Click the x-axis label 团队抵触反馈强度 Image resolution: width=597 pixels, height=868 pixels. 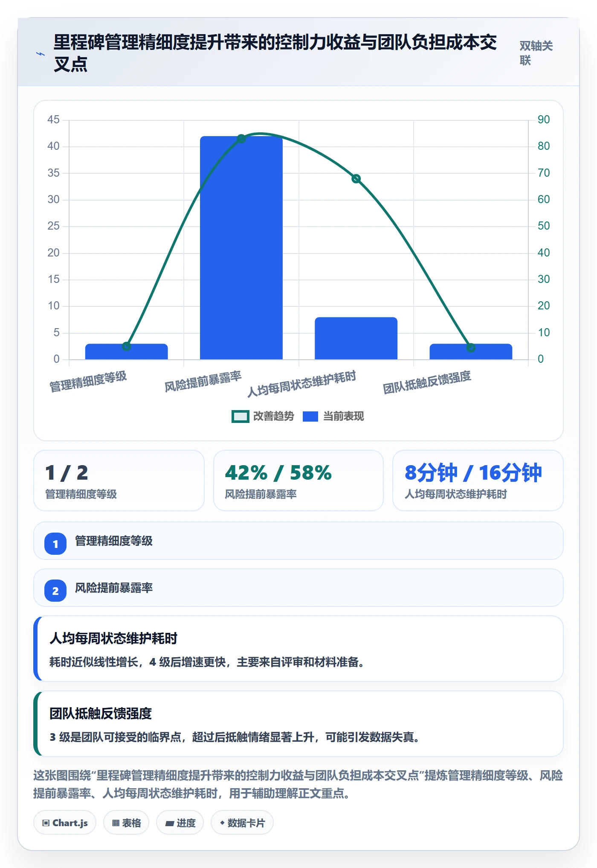coord(427,382)
